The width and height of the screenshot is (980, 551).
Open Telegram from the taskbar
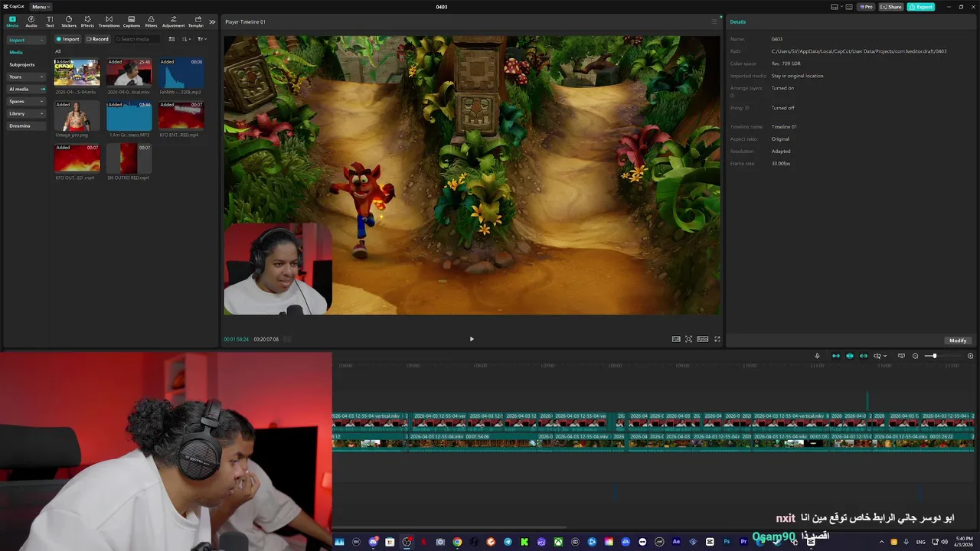point(508,542)
